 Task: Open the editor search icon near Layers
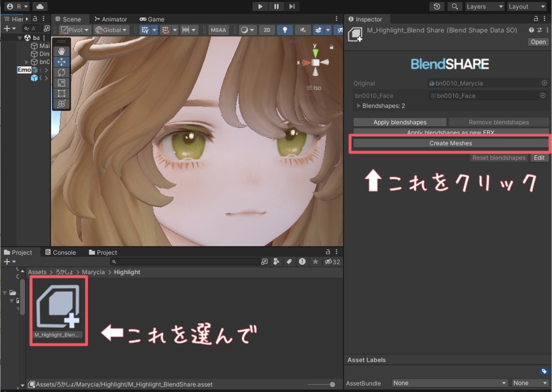click(x=456, y=6)
